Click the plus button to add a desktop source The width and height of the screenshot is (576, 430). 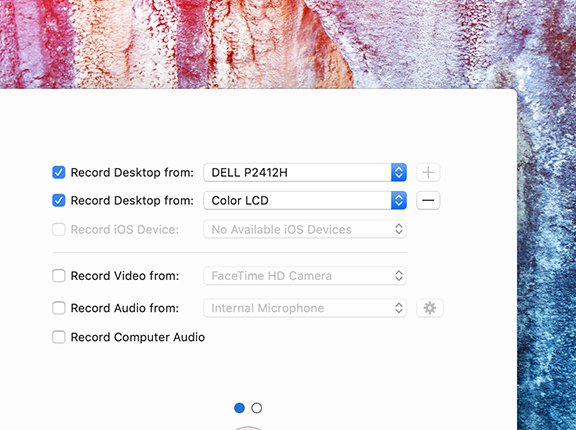(x=428, y=172)
